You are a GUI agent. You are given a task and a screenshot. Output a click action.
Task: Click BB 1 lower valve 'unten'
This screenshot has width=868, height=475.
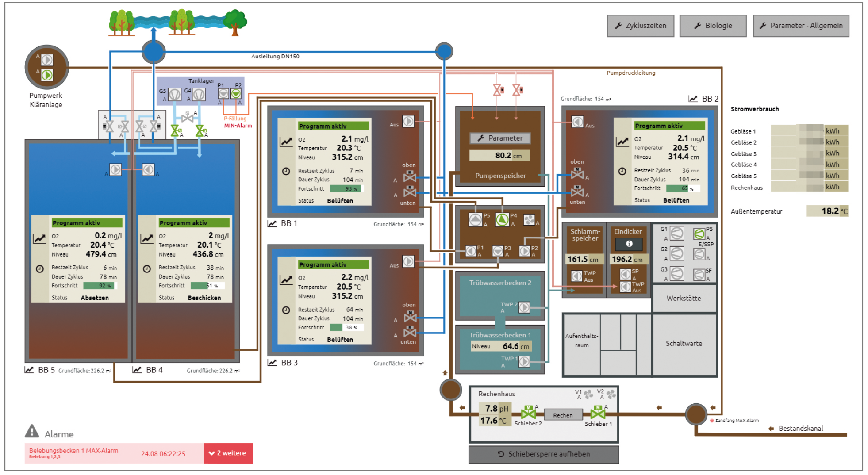click(x=410, y=192)
